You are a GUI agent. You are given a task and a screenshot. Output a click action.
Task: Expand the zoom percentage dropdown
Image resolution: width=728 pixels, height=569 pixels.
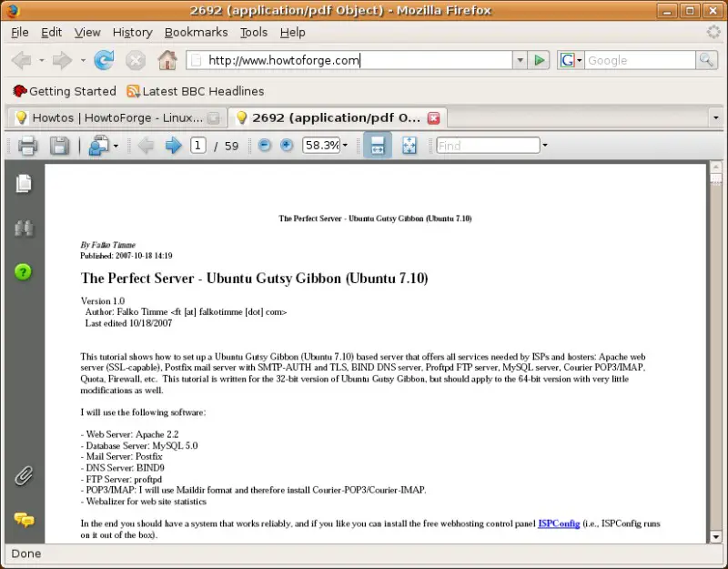(x=345, y=146)
